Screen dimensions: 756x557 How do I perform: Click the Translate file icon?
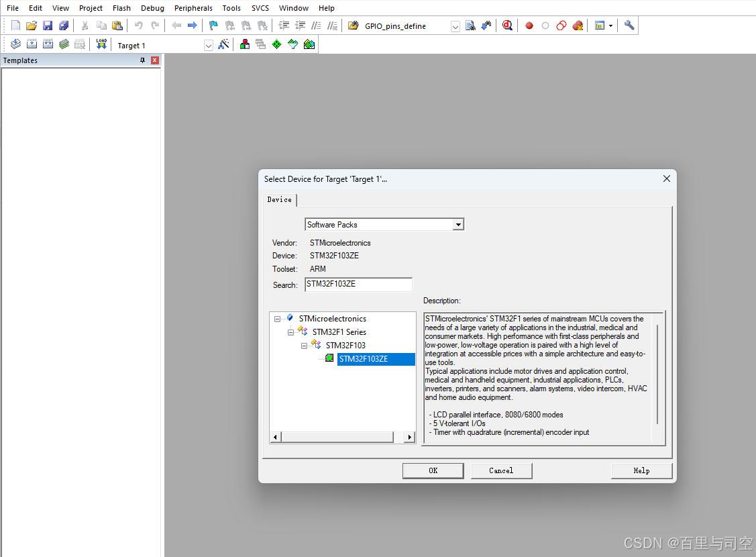[15, 44]
